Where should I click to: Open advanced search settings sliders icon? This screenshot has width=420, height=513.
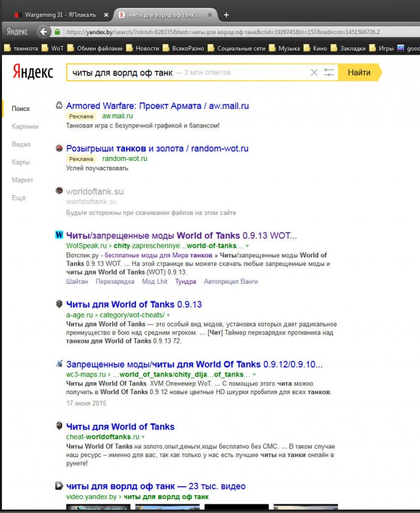329,72
